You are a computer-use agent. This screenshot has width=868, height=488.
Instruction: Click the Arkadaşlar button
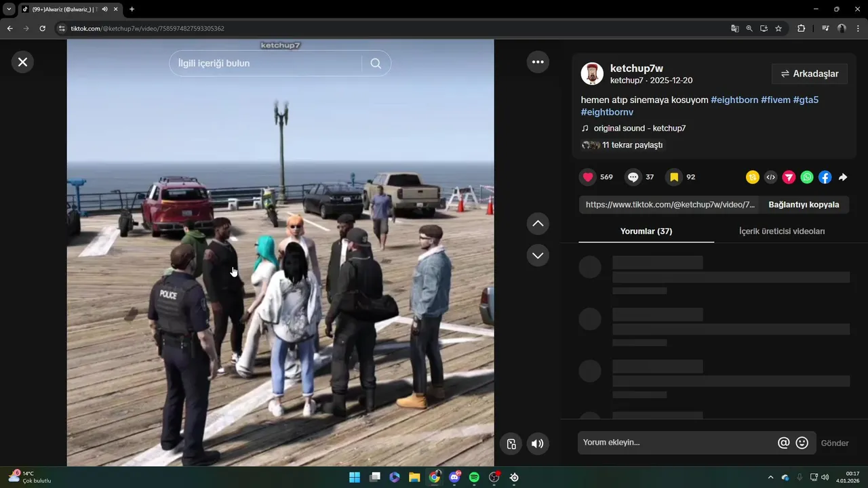click(x=810, y=74)
